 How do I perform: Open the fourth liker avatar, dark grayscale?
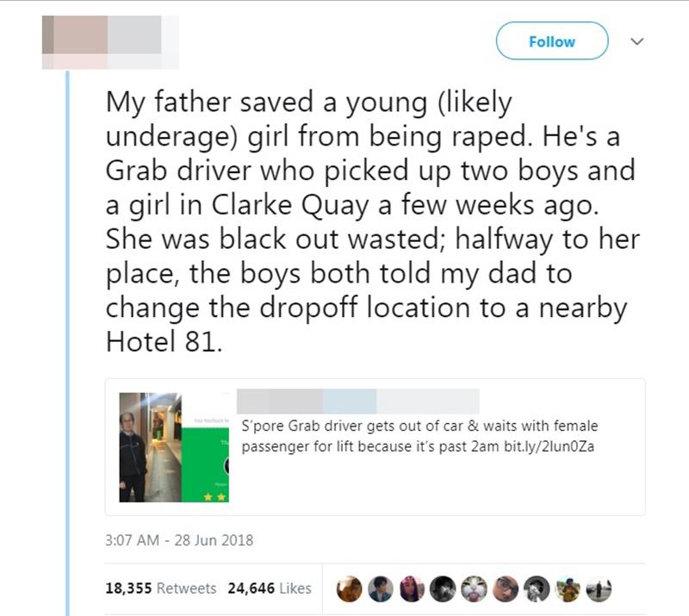[442, 589]
